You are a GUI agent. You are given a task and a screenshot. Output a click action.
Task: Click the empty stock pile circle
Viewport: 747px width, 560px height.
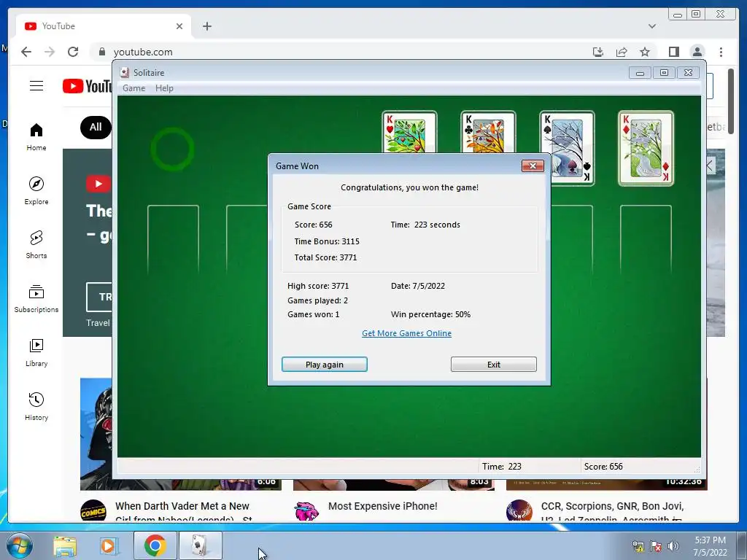click(x=172, y=149)
